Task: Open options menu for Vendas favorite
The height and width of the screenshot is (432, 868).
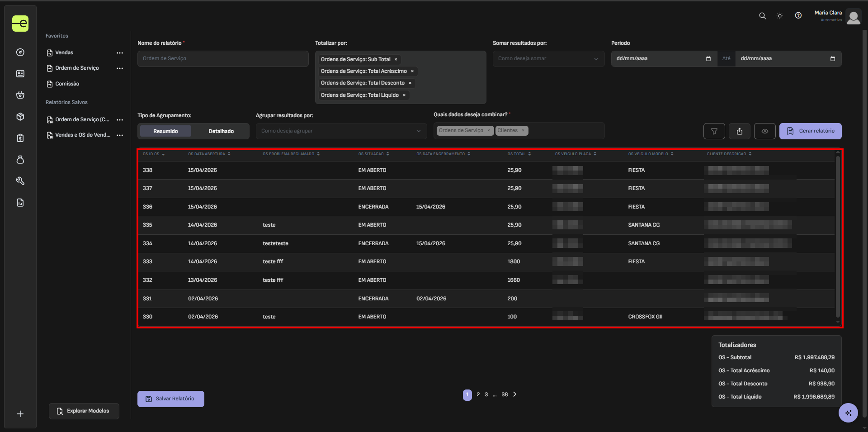Action: point(120,53)
